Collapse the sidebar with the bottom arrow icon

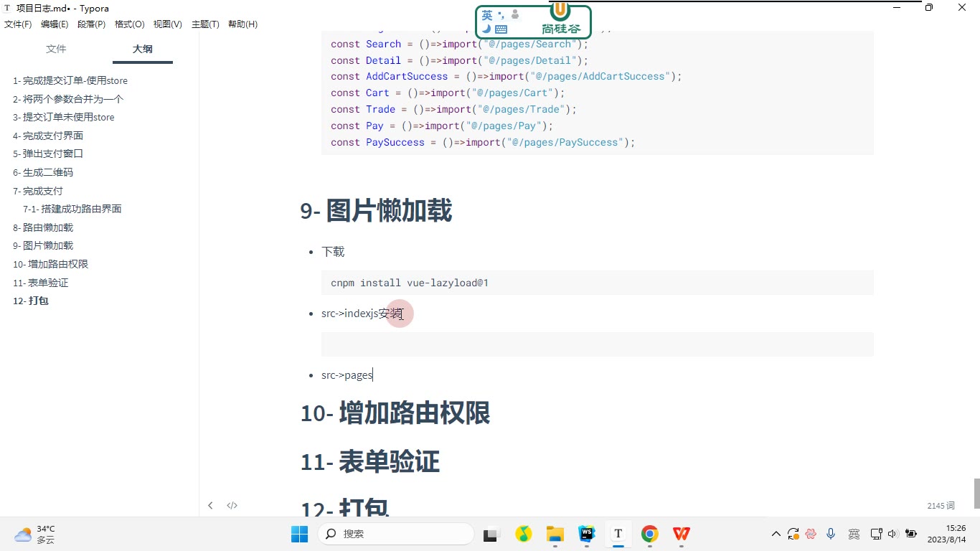click(x=210, y=505)
